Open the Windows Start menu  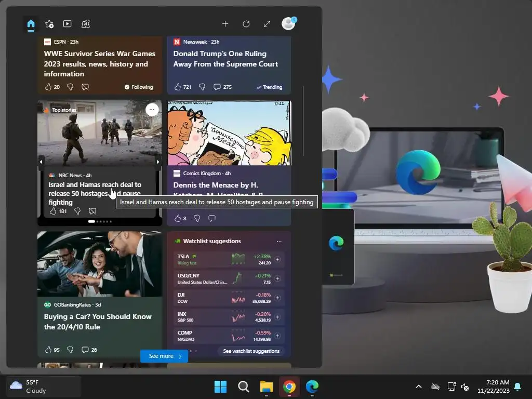[220, 387]
